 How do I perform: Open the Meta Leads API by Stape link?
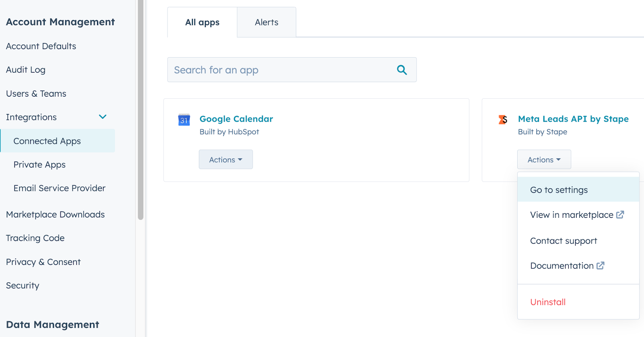[x=573, y=119]
